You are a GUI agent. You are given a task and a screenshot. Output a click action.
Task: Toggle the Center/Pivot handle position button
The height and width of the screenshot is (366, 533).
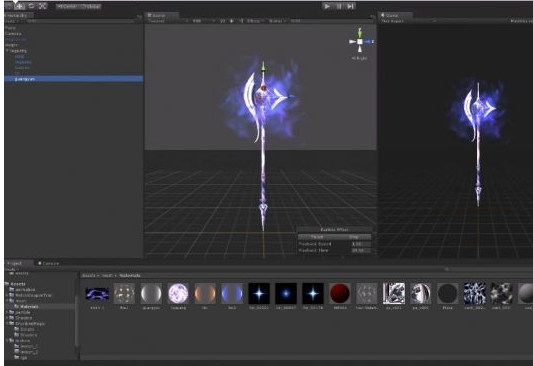click(67, 6)
